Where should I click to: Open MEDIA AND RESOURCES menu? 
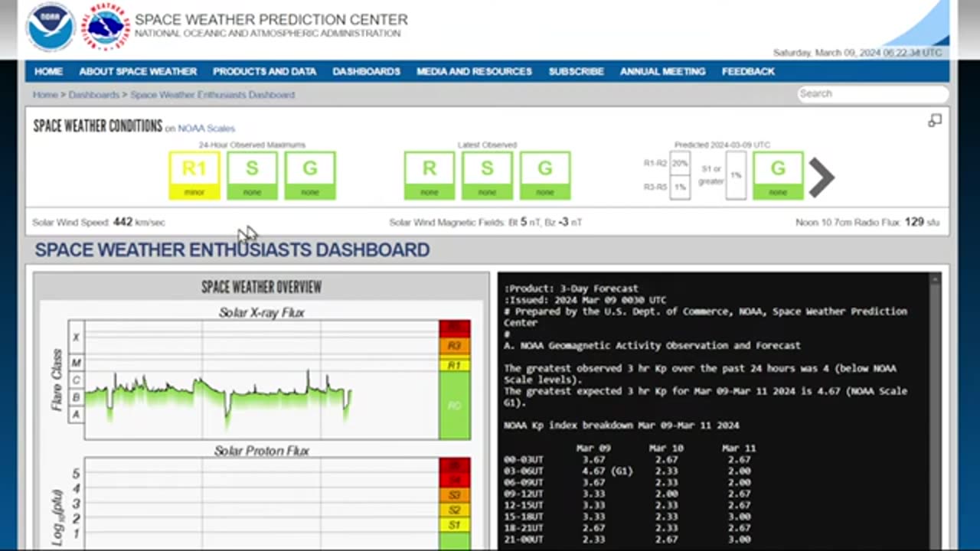coord(474,71)
